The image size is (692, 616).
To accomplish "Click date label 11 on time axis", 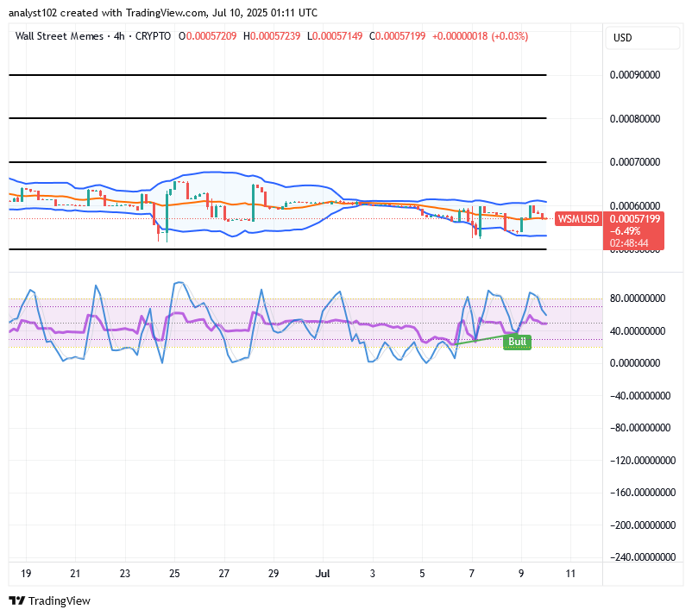I will [570, 574].
